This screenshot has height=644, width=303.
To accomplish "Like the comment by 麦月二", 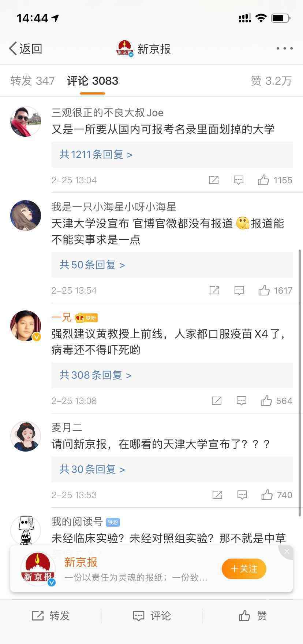I will point(267,495).
